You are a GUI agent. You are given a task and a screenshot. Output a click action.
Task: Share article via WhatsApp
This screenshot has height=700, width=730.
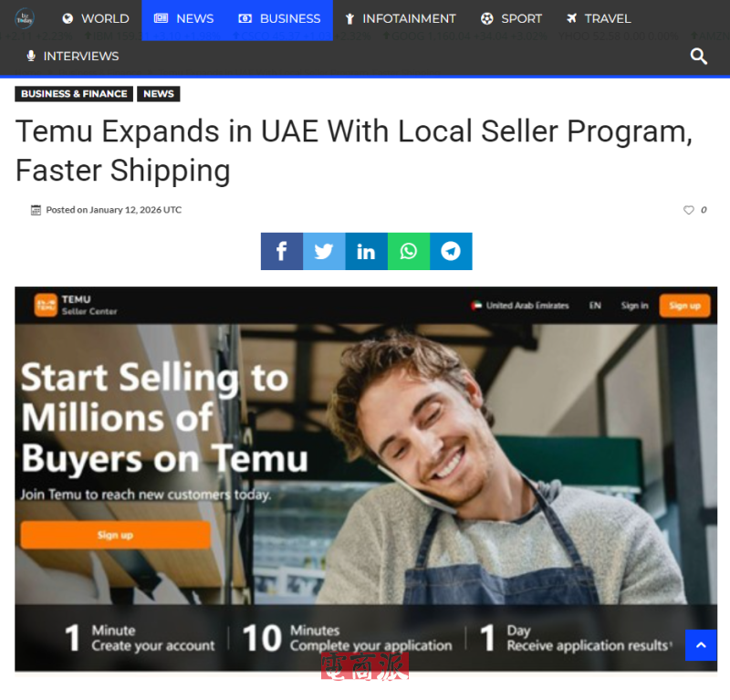pyautogui.click(x=409, y=252)
